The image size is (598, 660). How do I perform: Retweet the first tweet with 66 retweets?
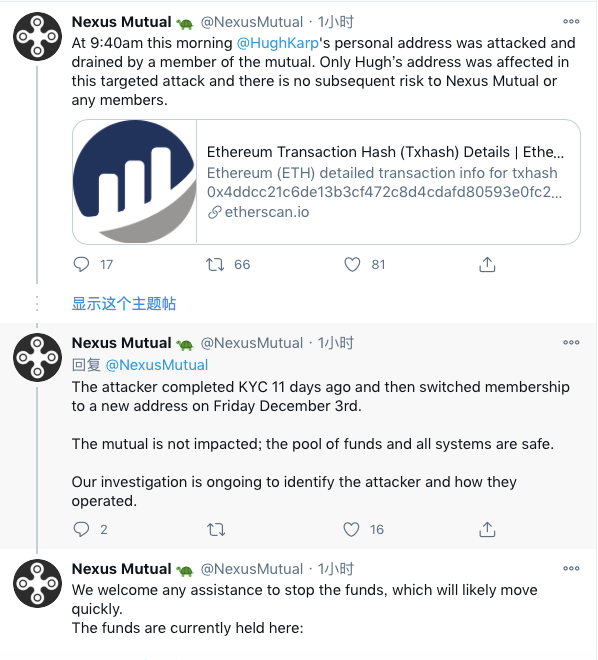pos(215,264)
